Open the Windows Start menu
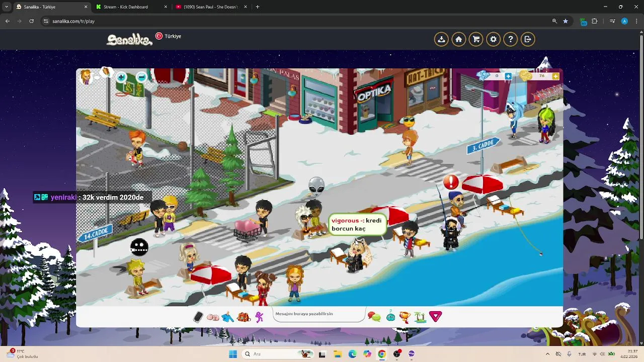Image resolution: width=644 pixels, height=362 pixels. tap(233, 354)
